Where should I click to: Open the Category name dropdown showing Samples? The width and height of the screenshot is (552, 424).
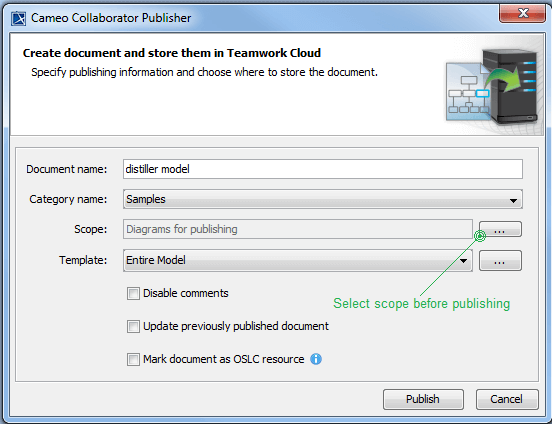[x=323, y=199]
